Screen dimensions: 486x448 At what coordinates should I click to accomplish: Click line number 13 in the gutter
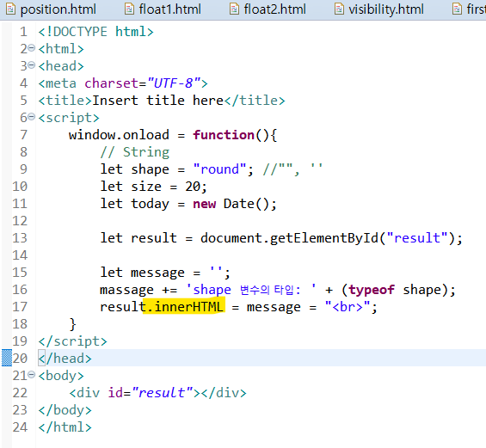20,238
